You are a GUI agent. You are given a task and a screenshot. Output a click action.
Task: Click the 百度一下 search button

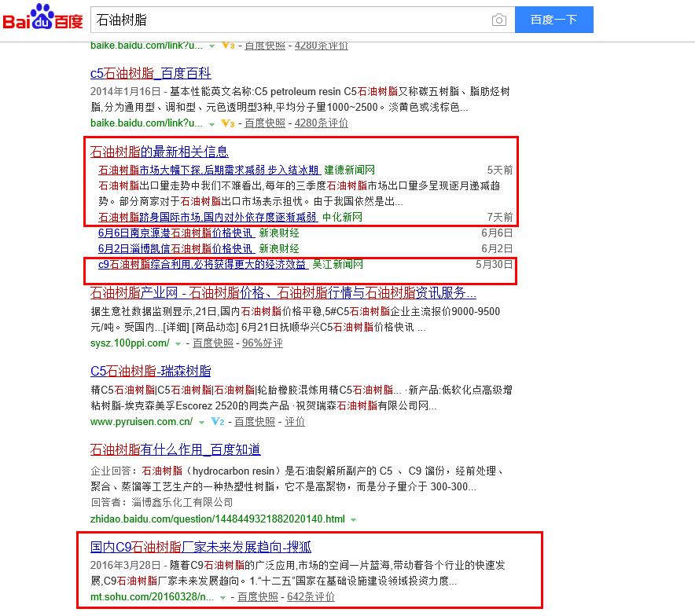pos(554,20)
